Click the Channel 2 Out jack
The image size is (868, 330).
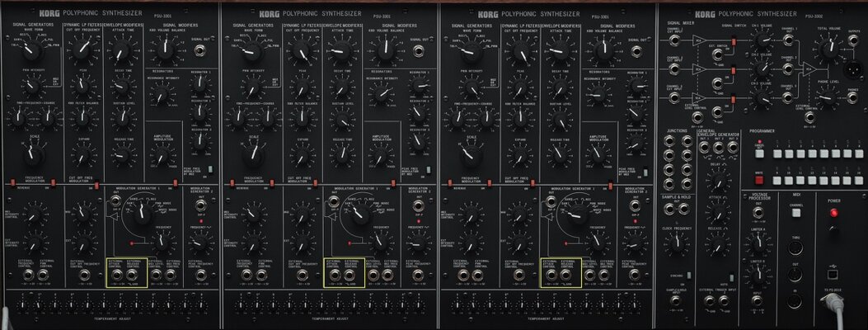pos(788,69)
